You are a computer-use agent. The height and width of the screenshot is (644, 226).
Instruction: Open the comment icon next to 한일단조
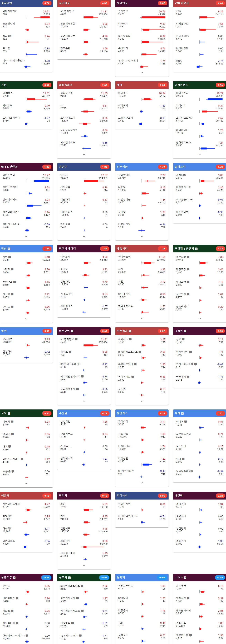[15, 282]
